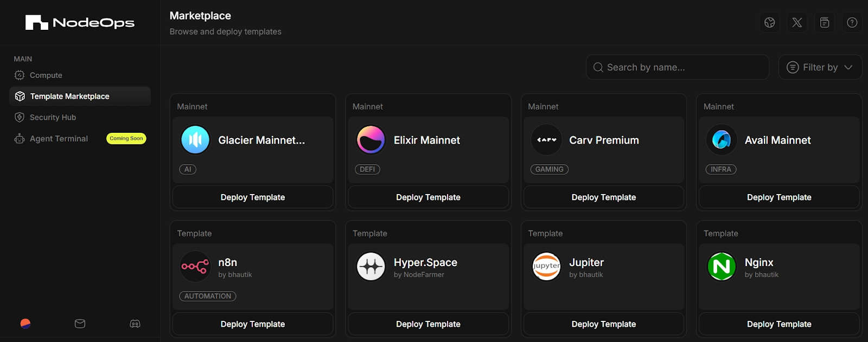Open n8n card title
Image resolution: width=868 pixels, height=342 pixels.
pos(228,262)
